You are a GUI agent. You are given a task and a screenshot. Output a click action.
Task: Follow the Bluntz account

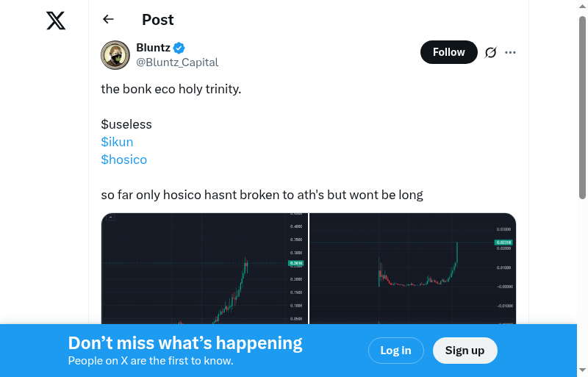click(x=448, y=52)
